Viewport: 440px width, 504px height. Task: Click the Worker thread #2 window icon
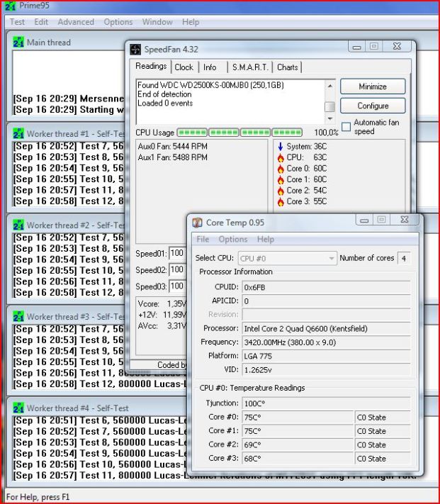(18, 225)
